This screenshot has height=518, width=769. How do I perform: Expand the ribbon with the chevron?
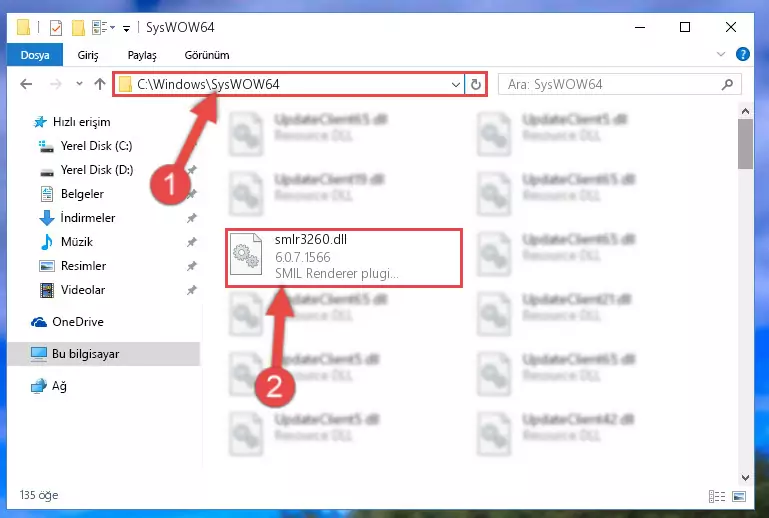tap(720, 54)
